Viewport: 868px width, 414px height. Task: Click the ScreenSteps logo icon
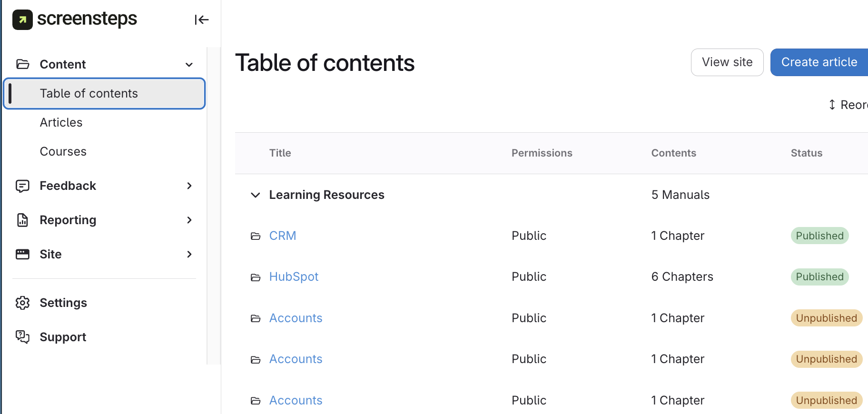pos(22,20)
